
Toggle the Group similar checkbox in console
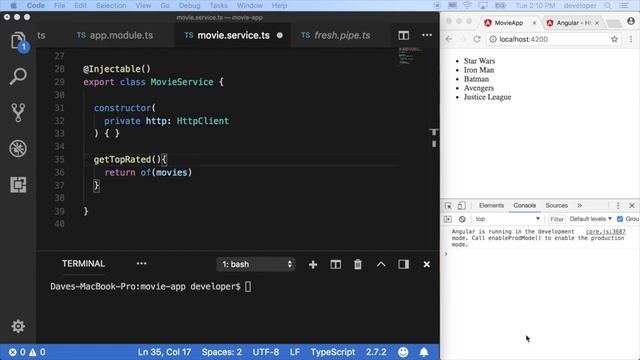pos(620,219)
